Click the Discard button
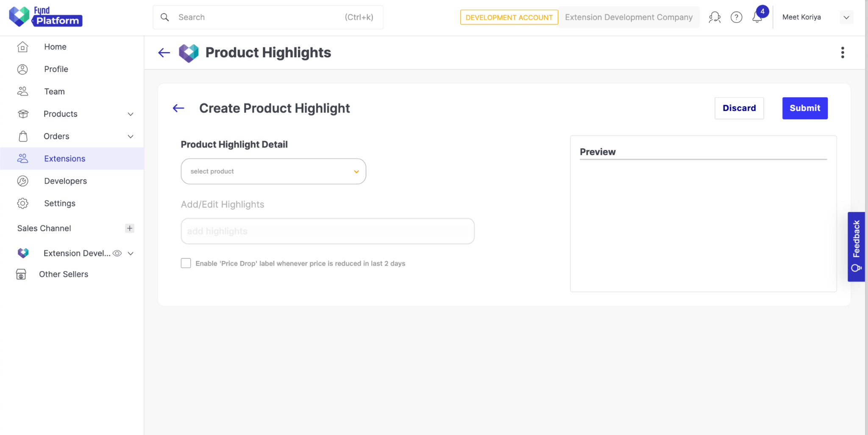The image size is (868, 435). (739, 108)
